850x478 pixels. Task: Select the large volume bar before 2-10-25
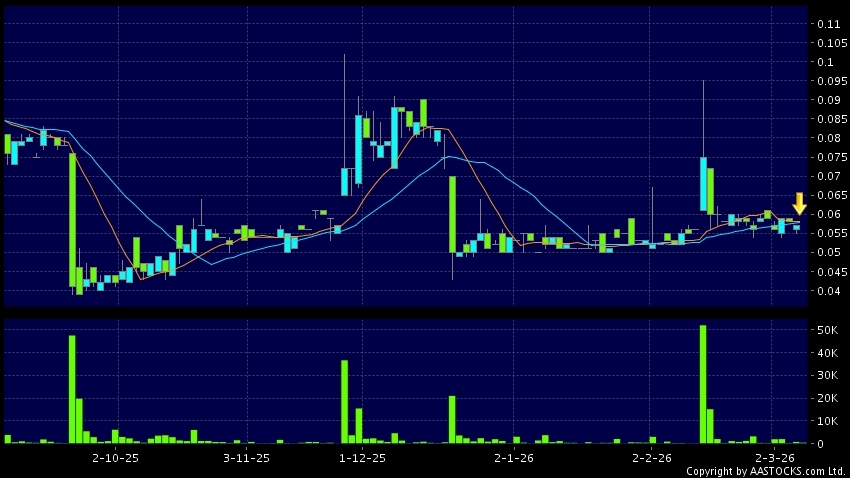pyautogui.click(x=72, y=390)
